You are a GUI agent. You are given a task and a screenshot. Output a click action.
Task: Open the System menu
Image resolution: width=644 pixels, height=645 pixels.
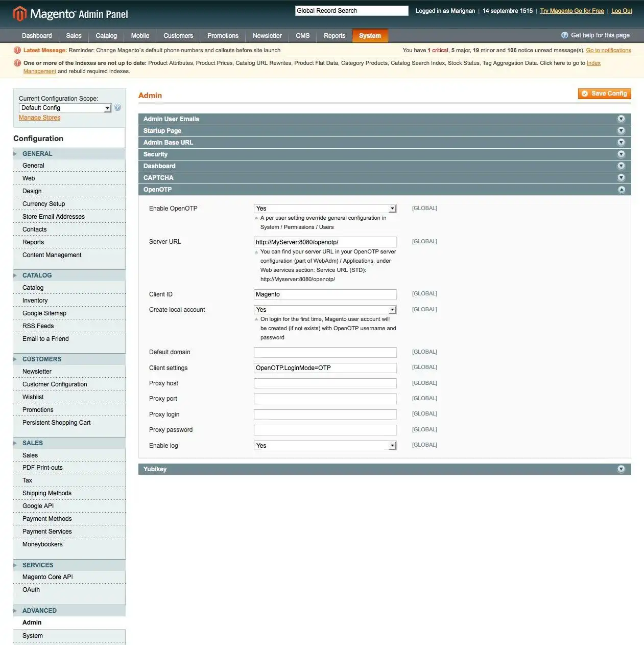[370, 36]
